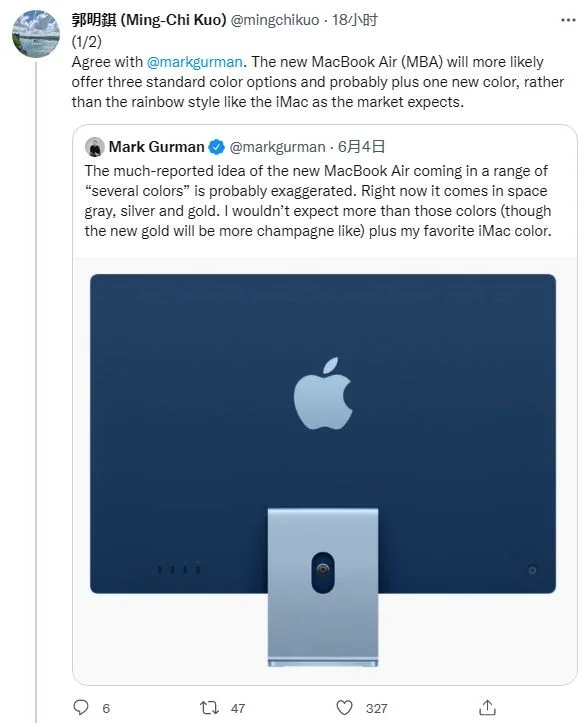587x723 pixels.
Task: Open the 郭明錤 (Ming-Chi Kuo) display name
Action: click(149, 20)
